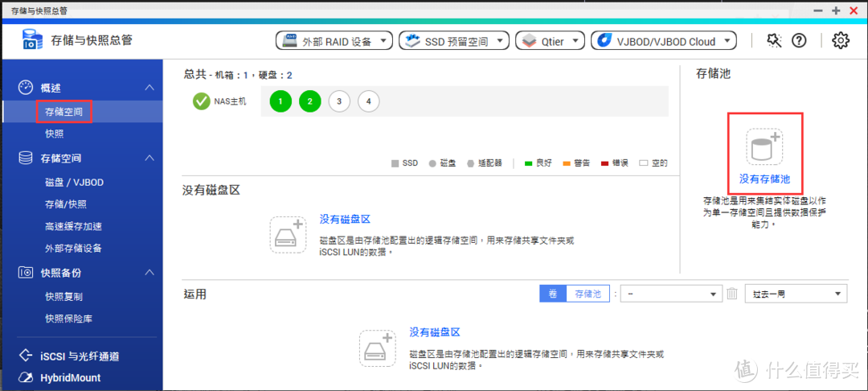Click the storage manager app logo icon
868x391 pixels.
32,40
